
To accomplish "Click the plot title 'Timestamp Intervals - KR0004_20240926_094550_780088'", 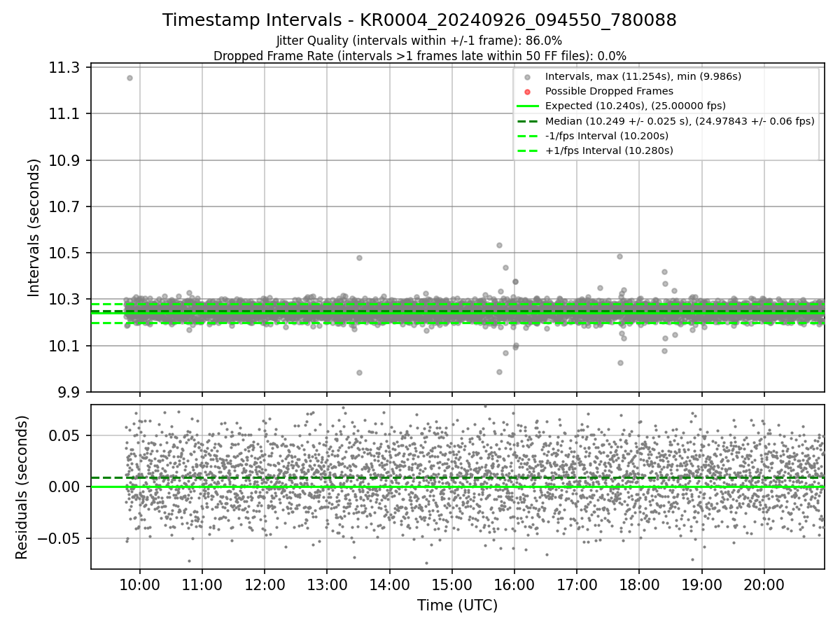I will coord(419,20).
